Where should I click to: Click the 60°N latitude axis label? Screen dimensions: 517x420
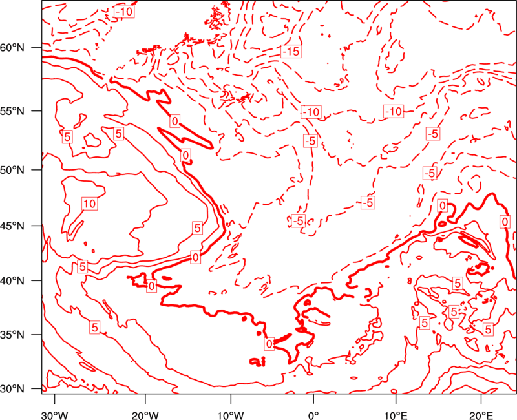[12, 47]
